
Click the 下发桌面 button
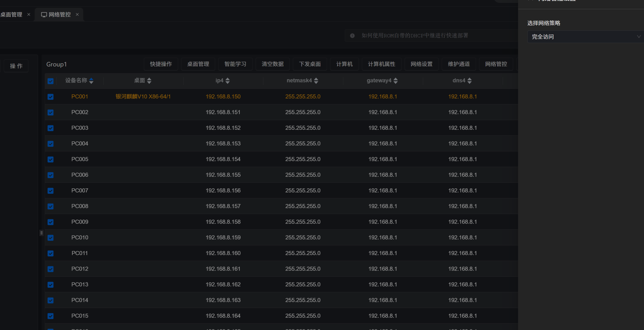coord(310,64)
